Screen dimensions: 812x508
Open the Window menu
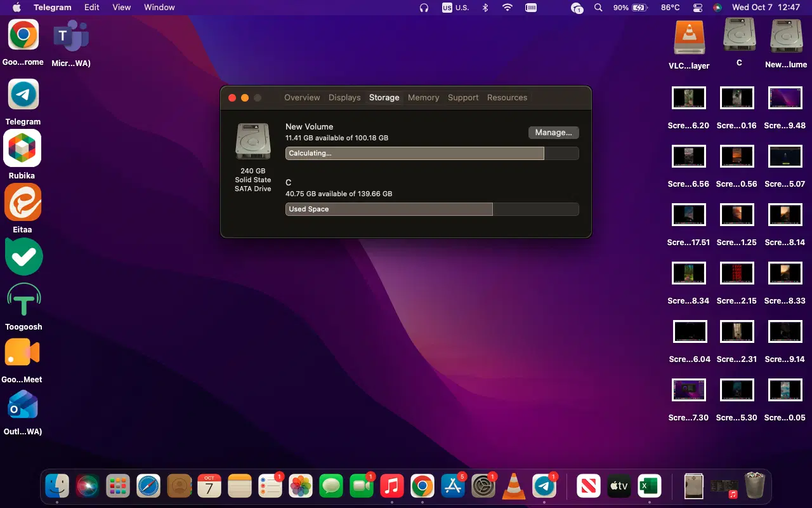(159, 7)
